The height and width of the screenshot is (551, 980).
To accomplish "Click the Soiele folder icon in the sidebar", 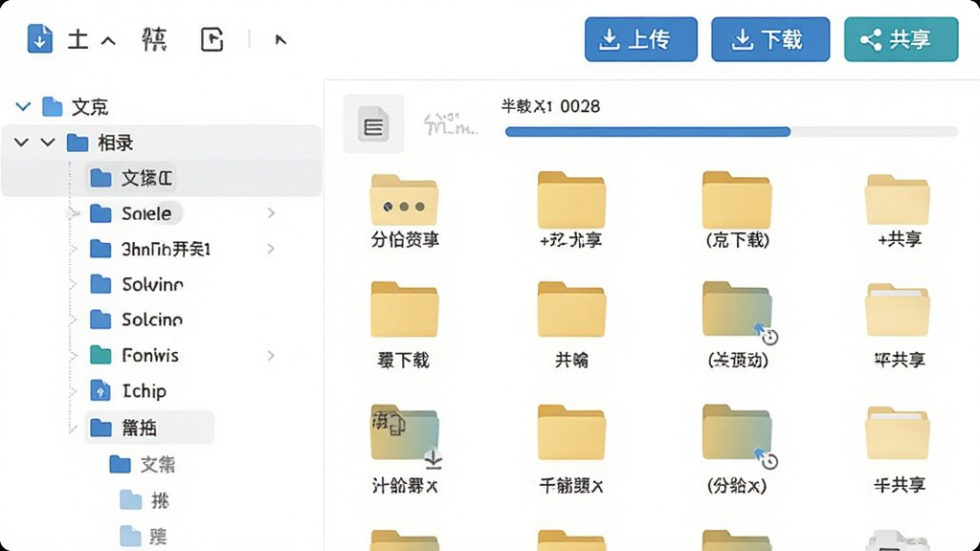I will pyautogui.click(x=100, y=213).
